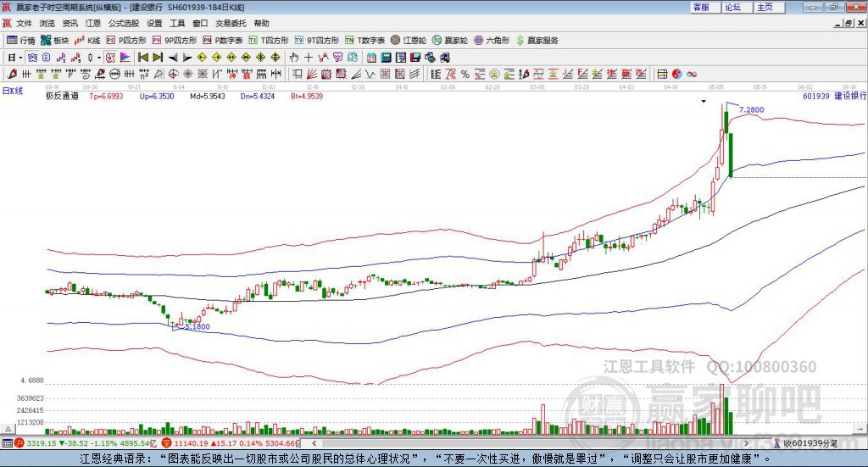Click the red-blue yin-yang icon

(676, 74)
